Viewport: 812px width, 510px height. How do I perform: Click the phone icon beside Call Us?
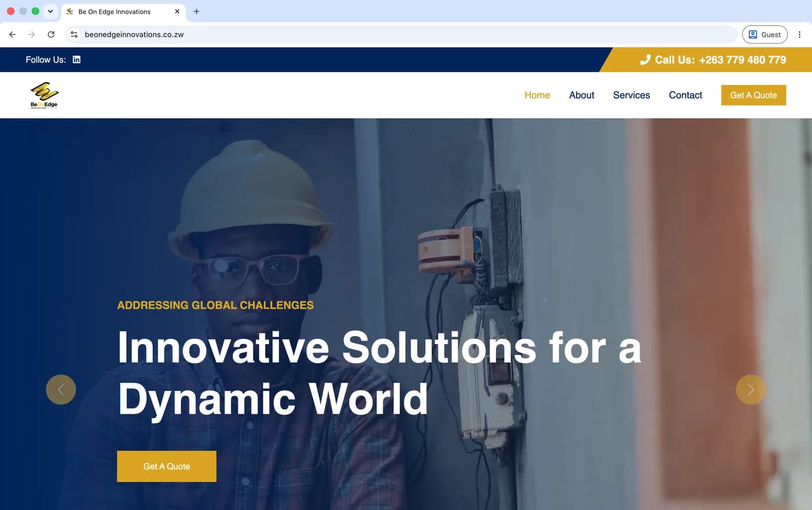tap(645, 60)
